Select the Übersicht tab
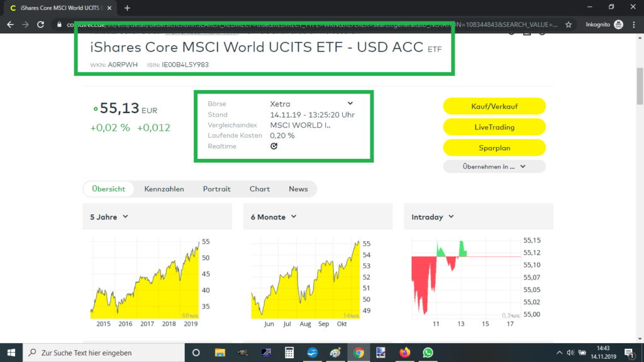 point(108,189)
